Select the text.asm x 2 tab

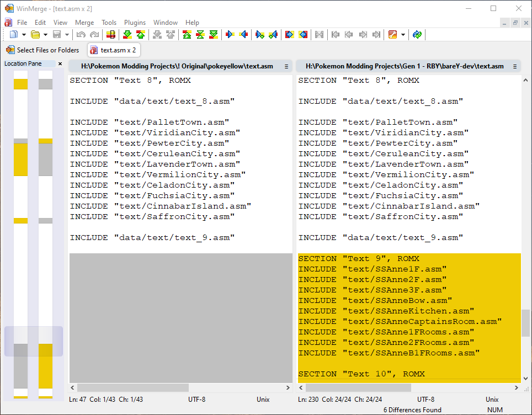pyautogui.click(x=114, y=50)
